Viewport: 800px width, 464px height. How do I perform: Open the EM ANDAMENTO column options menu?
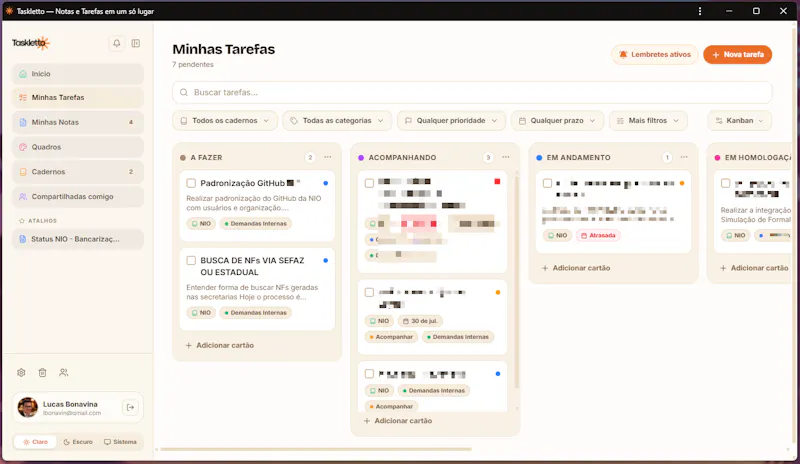pos(684,157)
